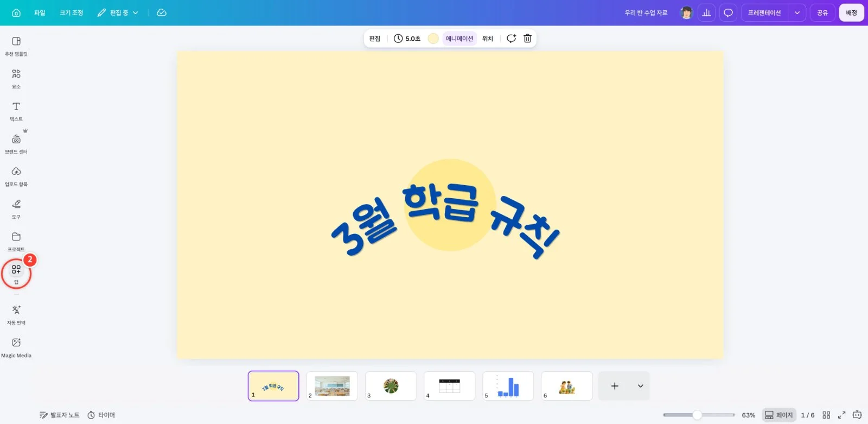The height and width of the screenshot is (424, 868).
Task: Open the 도구 draw tools panel
Action: pos(16,209)
